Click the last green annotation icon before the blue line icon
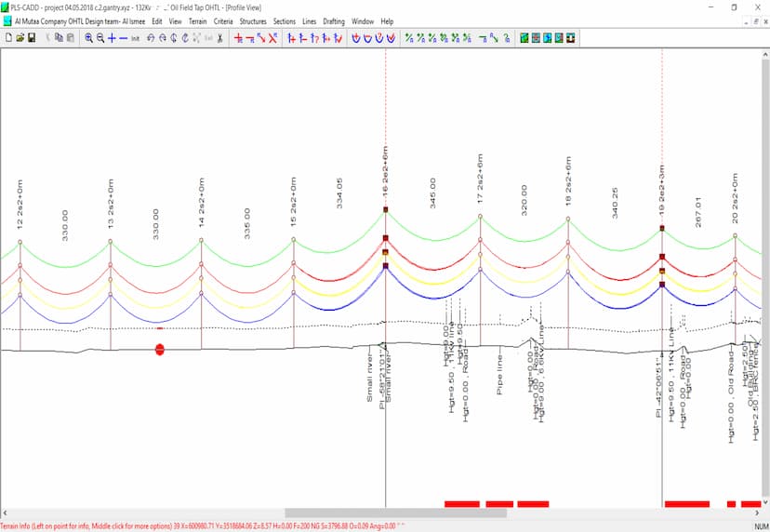 tap(467, 38)
